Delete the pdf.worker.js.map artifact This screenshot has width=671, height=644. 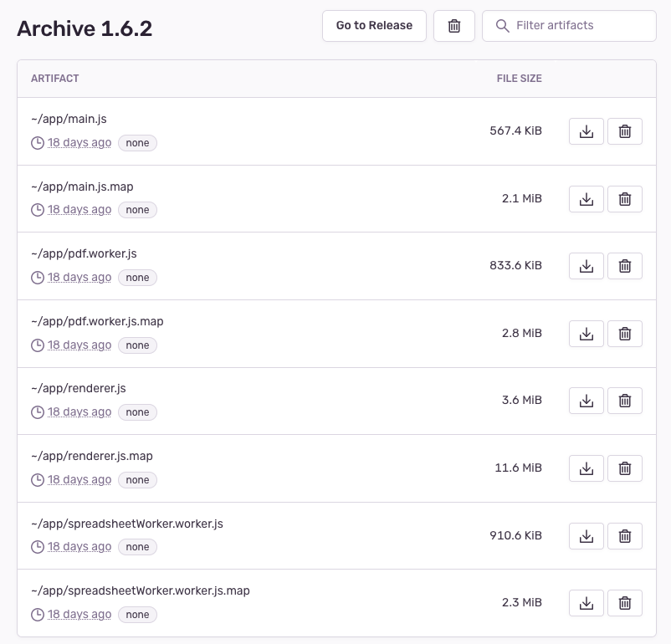pos(624,333)
